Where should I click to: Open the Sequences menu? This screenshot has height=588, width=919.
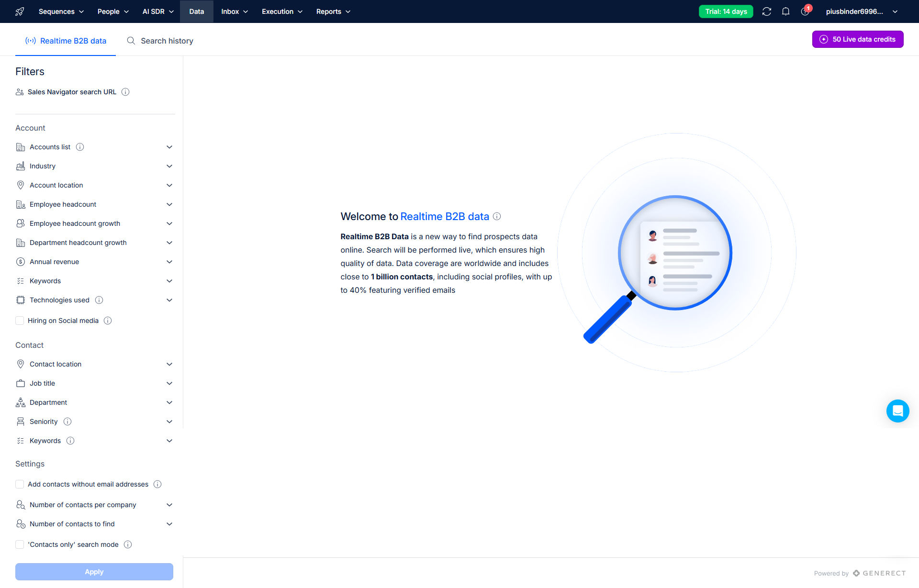pyautogui.click(x=61, y=11)
